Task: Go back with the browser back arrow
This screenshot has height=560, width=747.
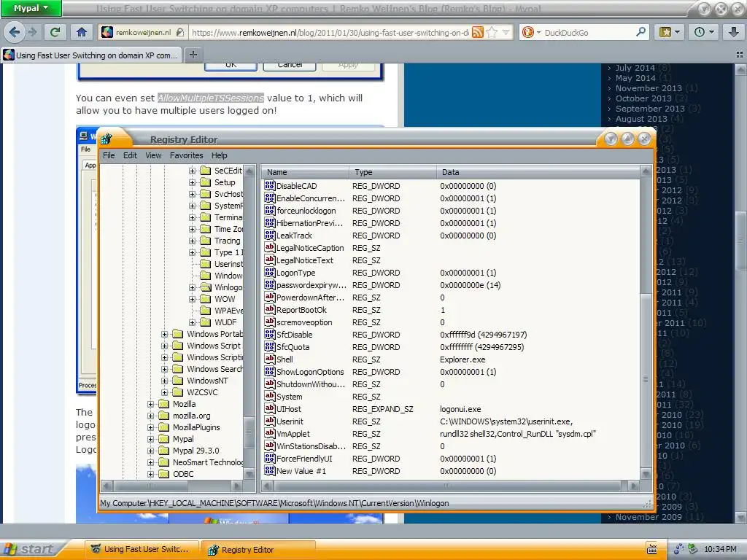Action: pos(15,32)
